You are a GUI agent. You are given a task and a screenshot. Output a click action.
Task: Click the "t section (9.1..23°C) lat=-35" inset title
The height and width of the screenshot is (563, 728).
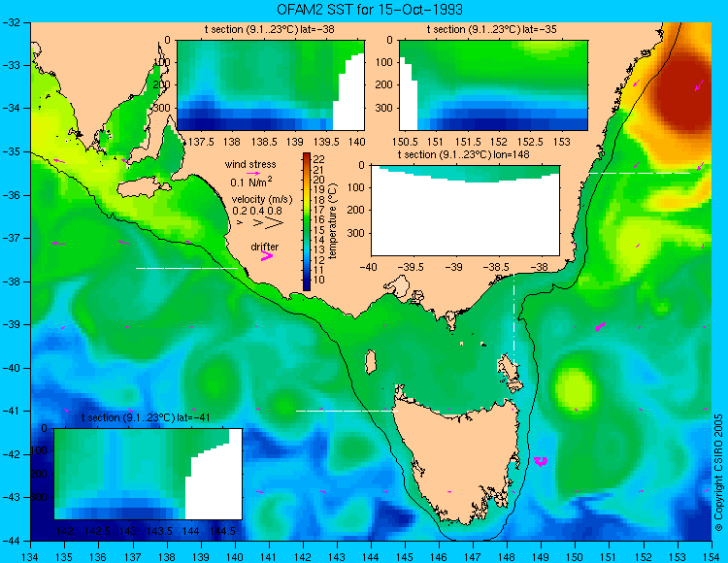coord(492,30)
